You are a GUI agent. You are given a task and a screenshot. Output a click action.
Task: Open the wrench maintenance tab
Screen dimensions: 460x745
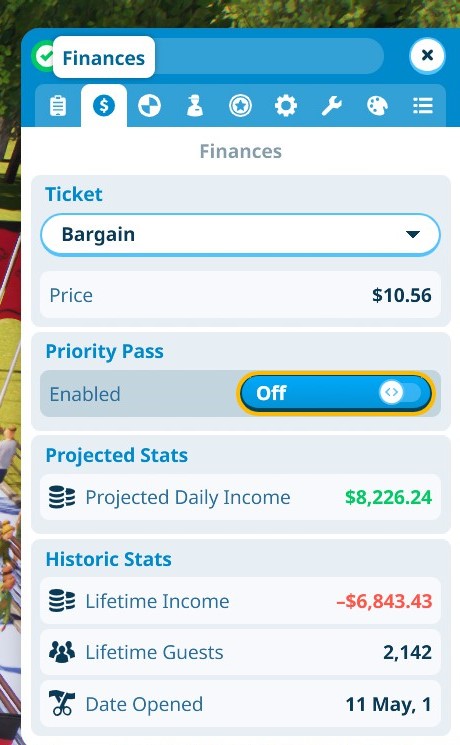(331, 105)
